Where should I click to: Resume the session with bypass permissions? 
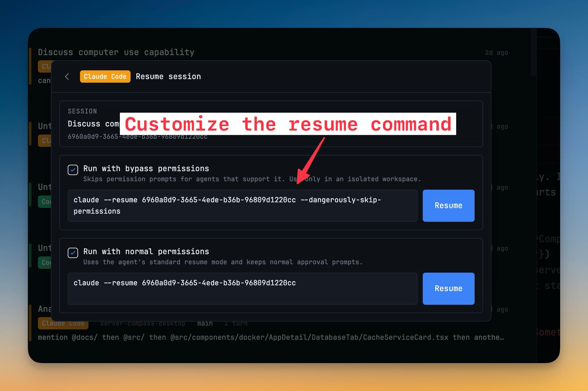(448, 206)
